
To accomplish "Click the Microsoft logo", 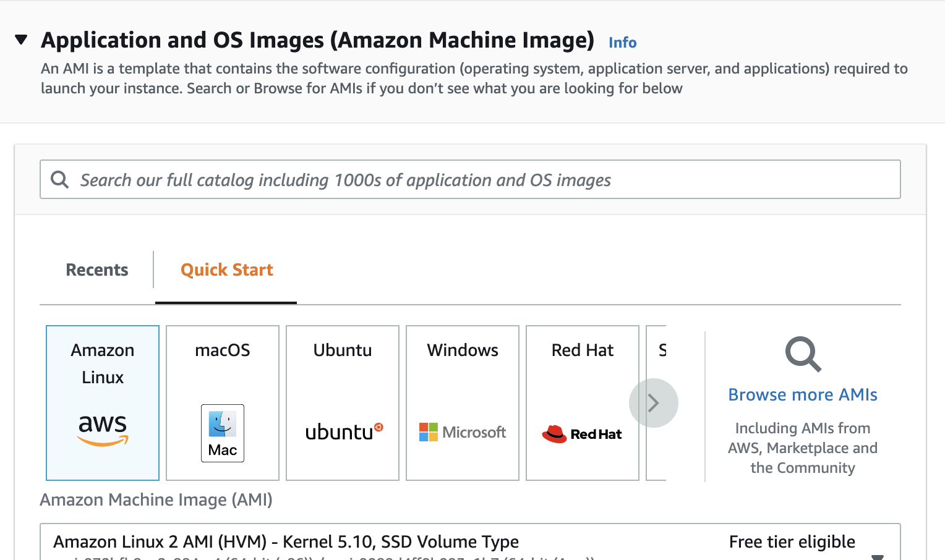I will coord(463,432).
